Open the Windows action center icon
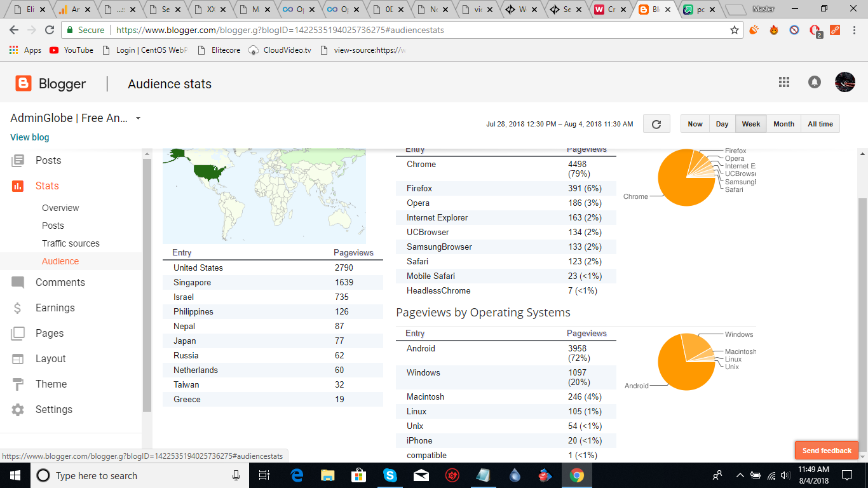868x488 pixels. click(846, 475)
